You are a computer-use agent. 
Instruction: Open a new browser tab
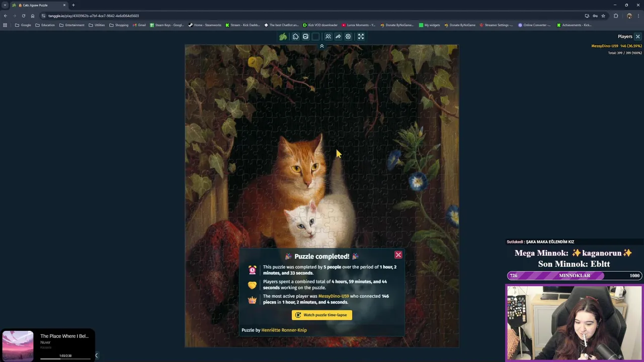[73, 5]
